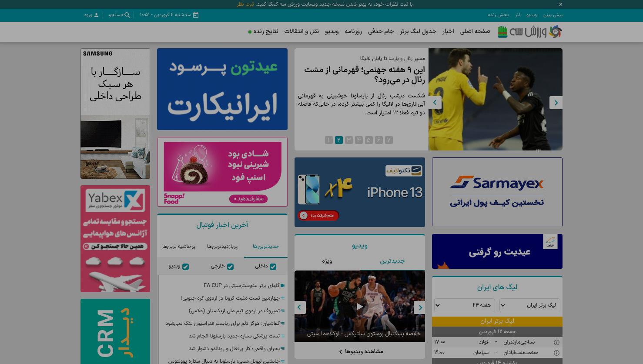Switch to پربازدیدترین‌ها news tab
The height and width of the screenshot is (364, 643).
point(222,247)
